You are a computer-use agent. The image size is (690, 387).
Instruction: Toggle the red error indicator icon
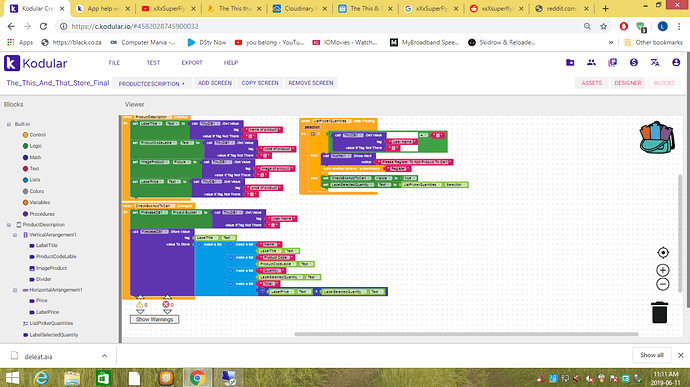[166, 305]
